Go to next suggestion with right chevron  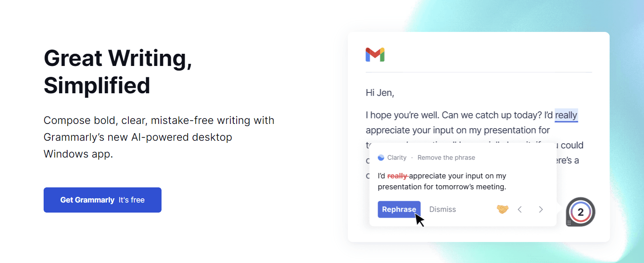[541, 209]
